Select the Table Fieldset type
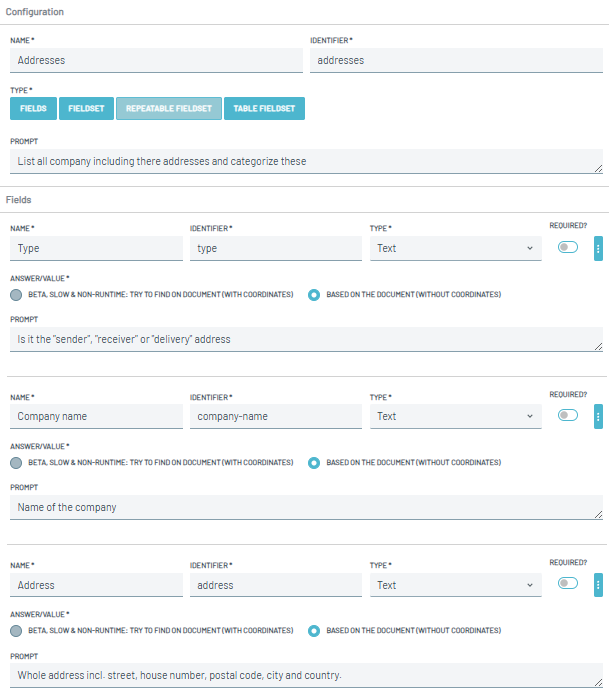Screen dimensions: 609x697 (264, 108)
